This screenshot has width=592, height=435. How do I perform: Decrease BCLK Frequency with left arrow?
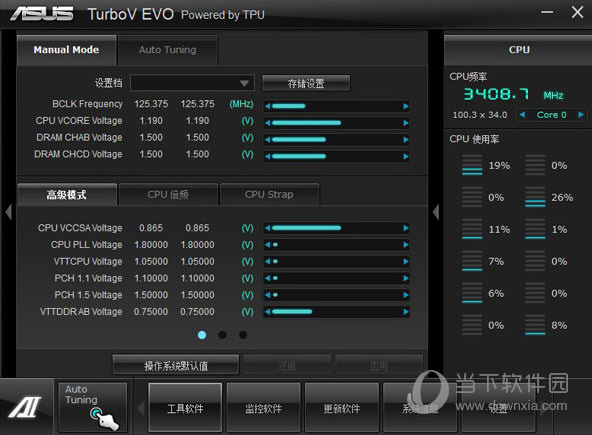pyautogui.click(x=267, y=106)
